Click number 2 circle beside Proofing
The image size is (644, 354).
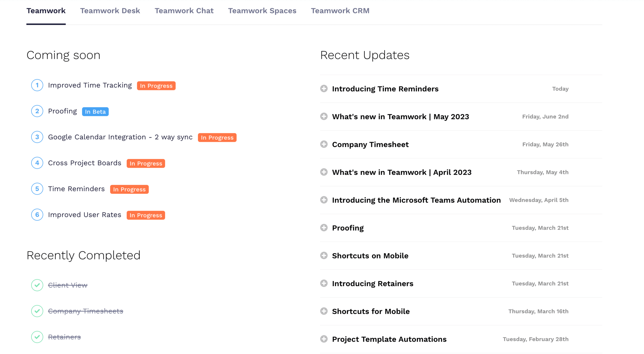point(37,111)
